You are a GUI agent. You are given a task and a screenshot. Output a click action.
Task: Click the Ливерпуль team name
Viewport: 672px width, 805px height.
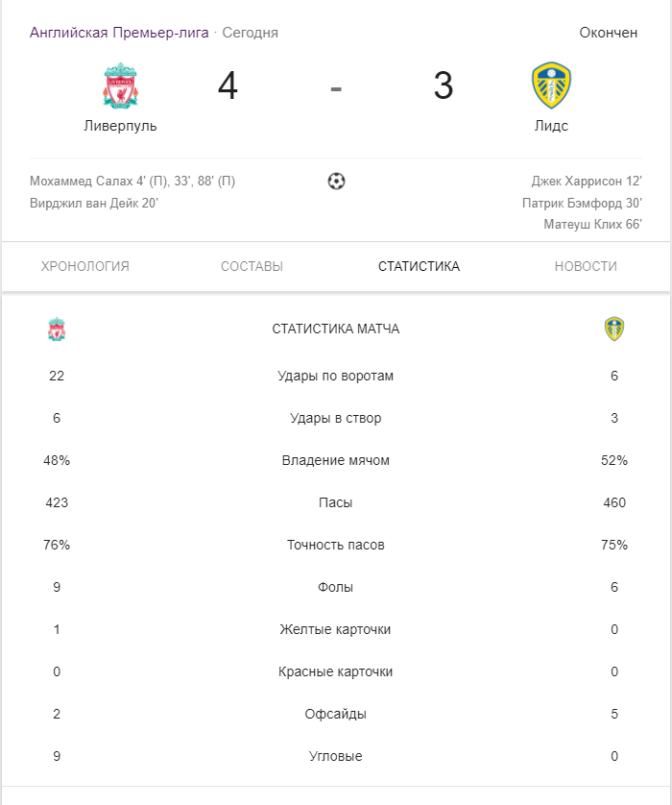coord(120,126)
